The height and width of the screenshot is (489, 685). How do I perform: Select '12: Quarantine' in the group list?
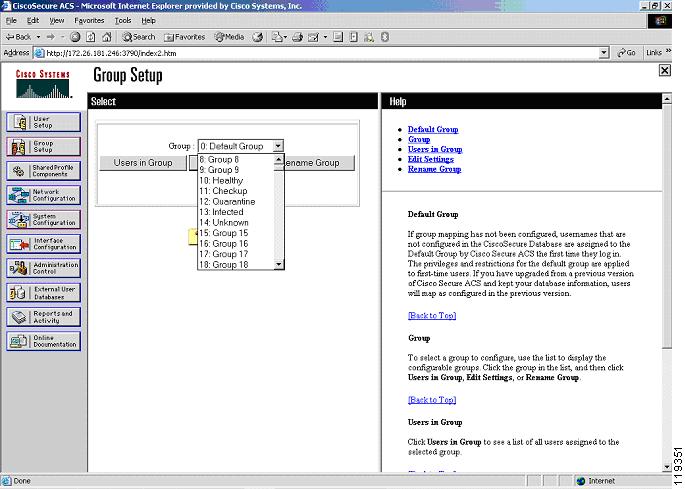tap(236, 201)
